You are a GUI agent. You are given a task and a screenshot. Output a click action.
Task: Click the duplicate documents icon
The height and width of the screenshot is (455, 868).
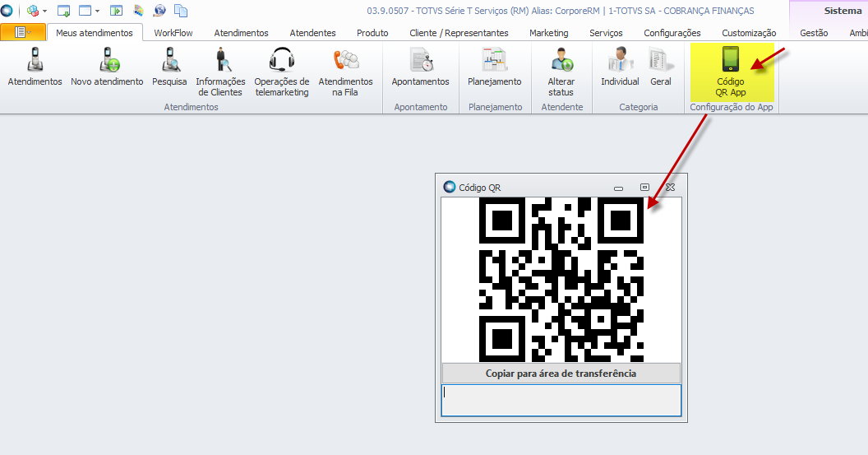[181, 10]
